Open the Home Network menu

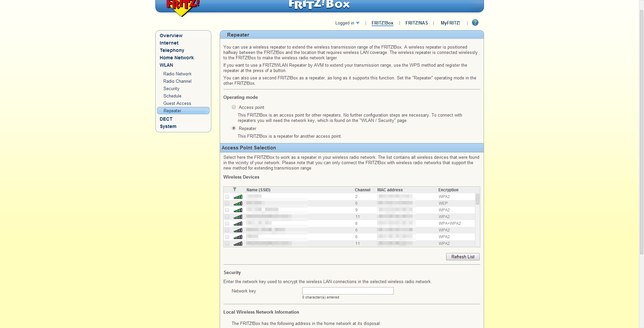pyautogui.click(x=177, y=58)
